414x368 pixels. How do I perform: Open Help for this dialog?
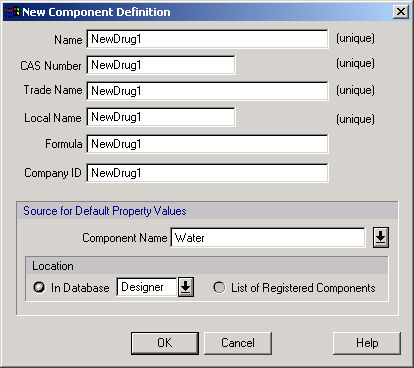[x=367, y=343]
